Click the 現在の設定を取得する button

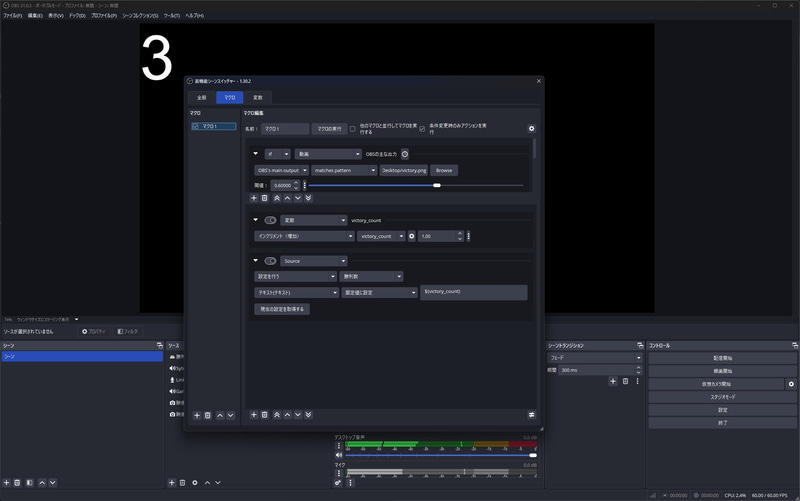[282, 309]
